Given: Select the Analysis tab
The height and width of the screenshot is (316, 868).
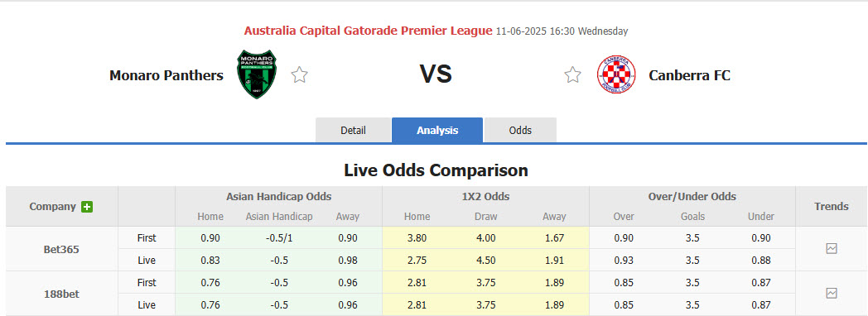Looking at the screenshot, I should [437, 131].
